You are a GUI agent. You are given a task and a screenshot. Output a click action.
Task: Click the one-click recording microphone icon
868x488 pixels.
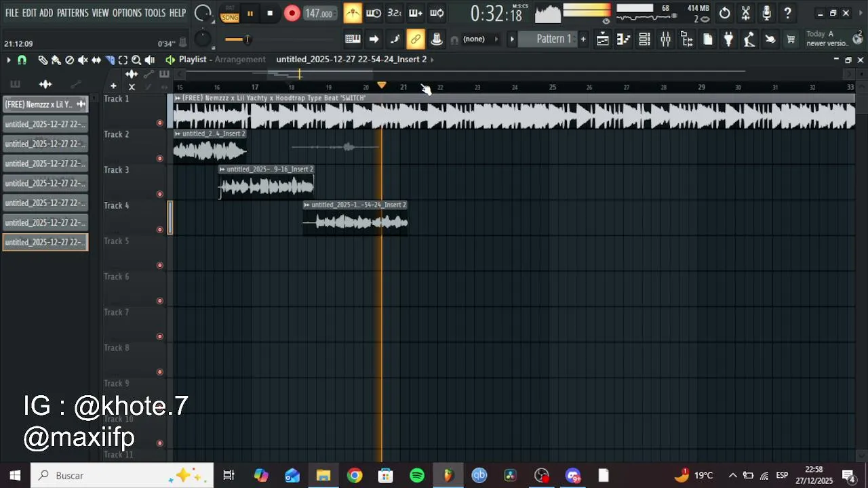pos(767,13)
